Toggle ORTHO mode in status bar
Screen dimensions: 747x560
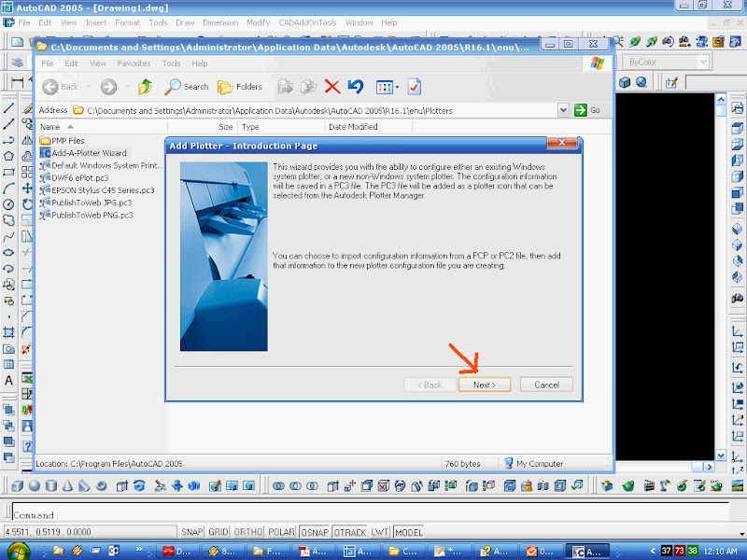(x=248, y=532)
